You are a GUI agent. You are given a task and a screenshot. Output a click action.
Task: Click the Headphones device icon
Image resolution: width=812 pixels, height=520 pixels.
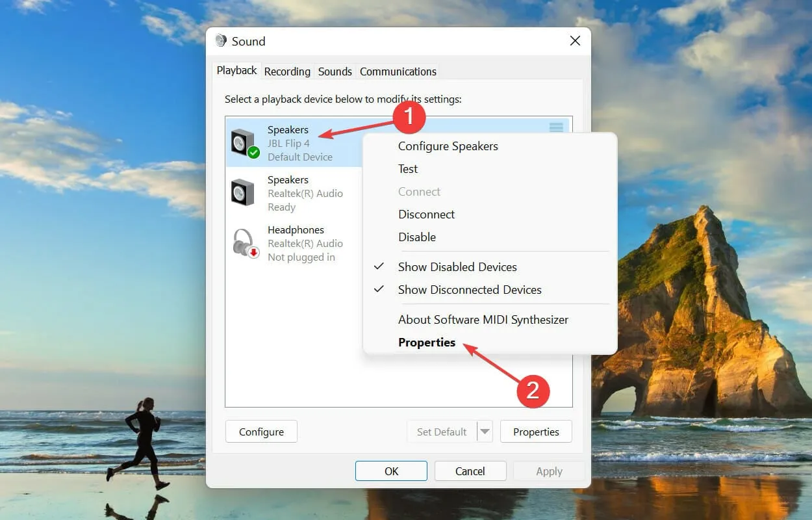[x=245, y=242]
